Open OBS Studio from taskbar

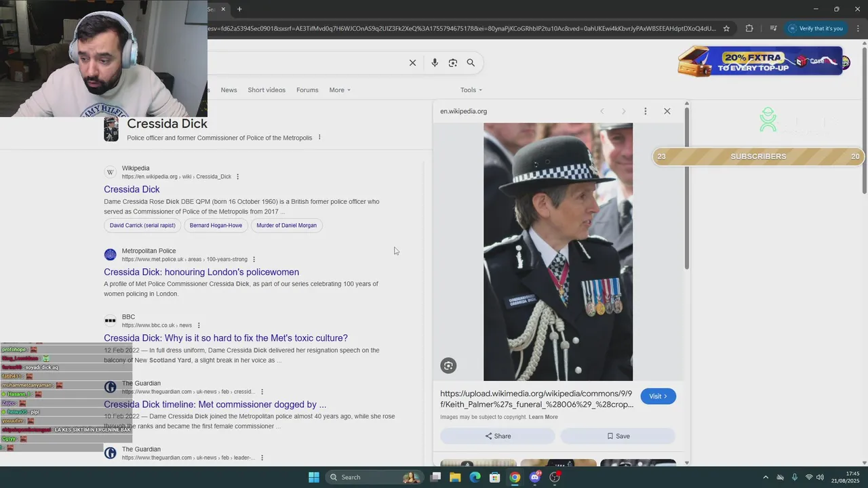tap(555, 477)
